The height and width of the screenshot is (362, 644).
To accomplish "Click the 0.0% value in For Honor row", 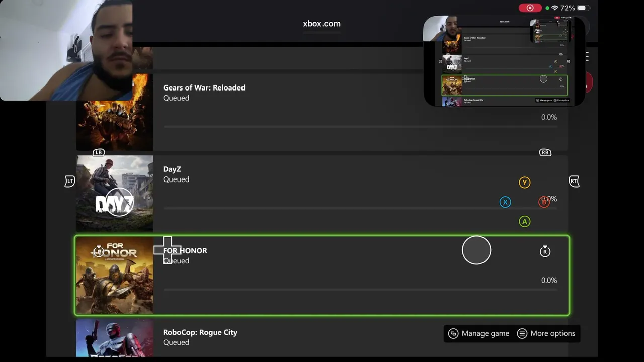I will pos(549,280).
